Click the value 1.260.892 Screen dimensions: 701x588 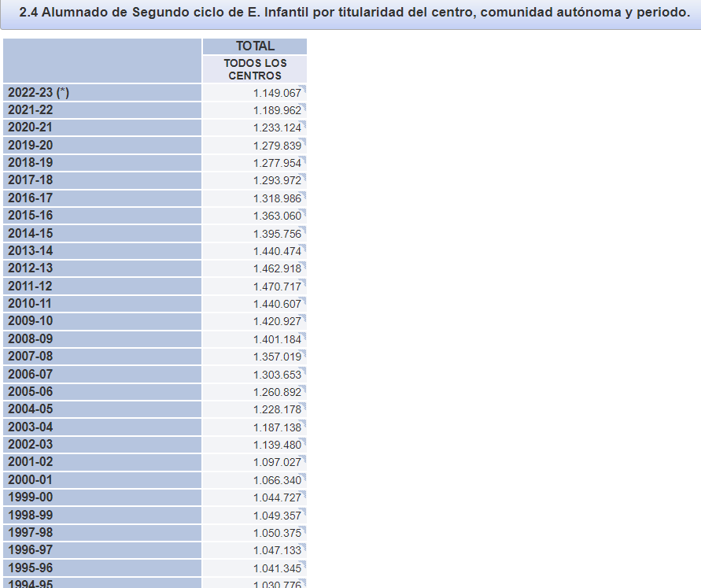pos(278,392)
